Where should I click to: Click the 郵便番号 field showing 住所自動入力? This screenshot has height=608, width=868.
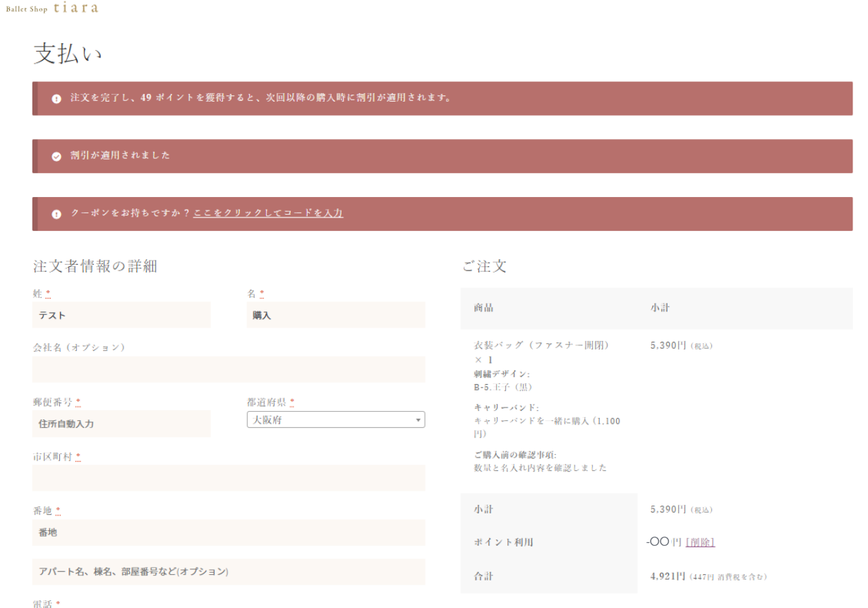(x=121, y=423)
